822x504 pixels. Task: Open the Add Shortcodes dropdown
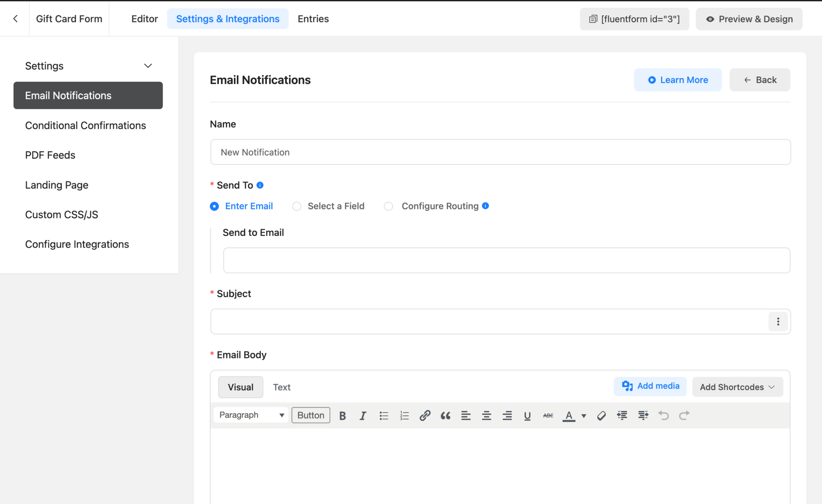737,387
